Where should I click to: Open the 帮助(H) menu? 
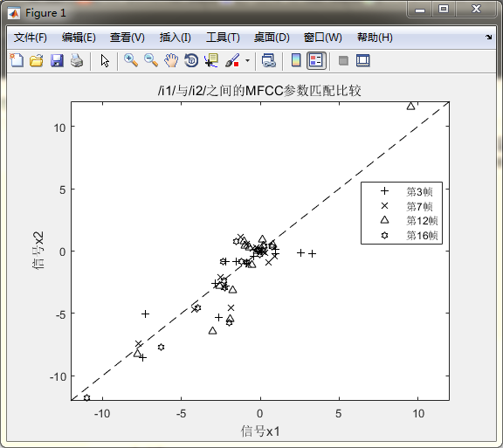click(x=375, y=38)
